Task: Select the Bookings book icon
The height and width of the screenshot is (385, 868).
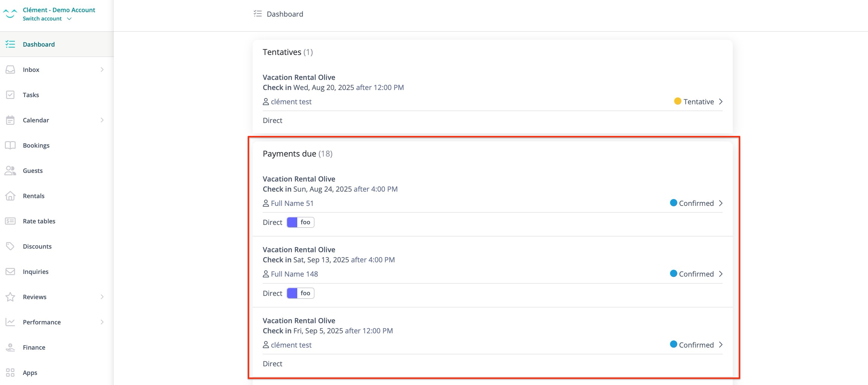Action: [x=10, y=145]
